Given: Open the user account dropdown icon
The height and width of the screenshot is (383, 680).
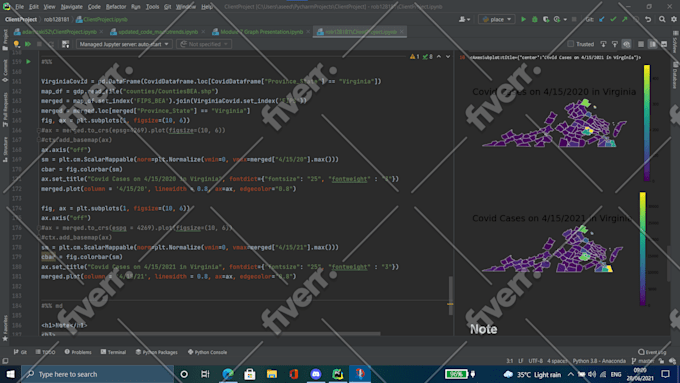Looking at the screenshot, I should tap(464, 20).
